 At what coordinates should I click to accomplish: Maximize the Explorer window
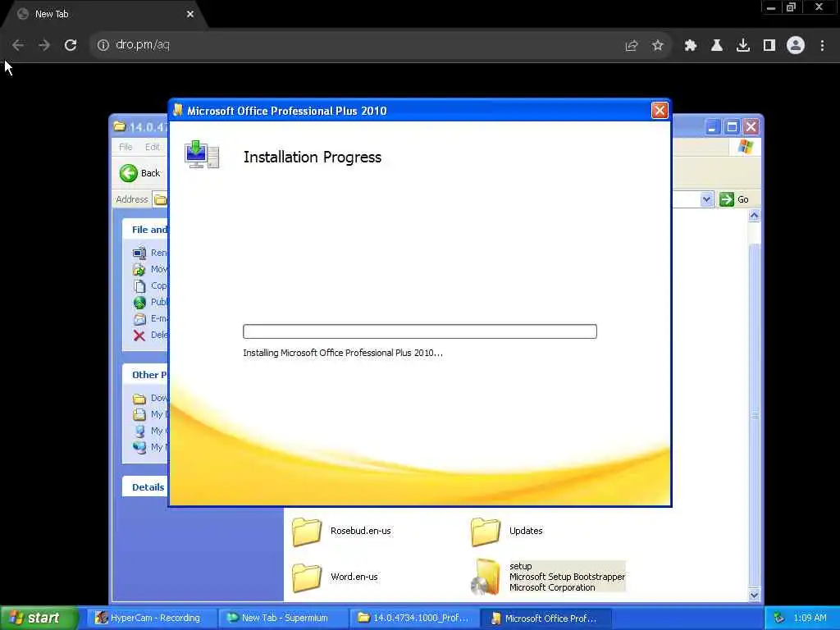pos(732,127)
